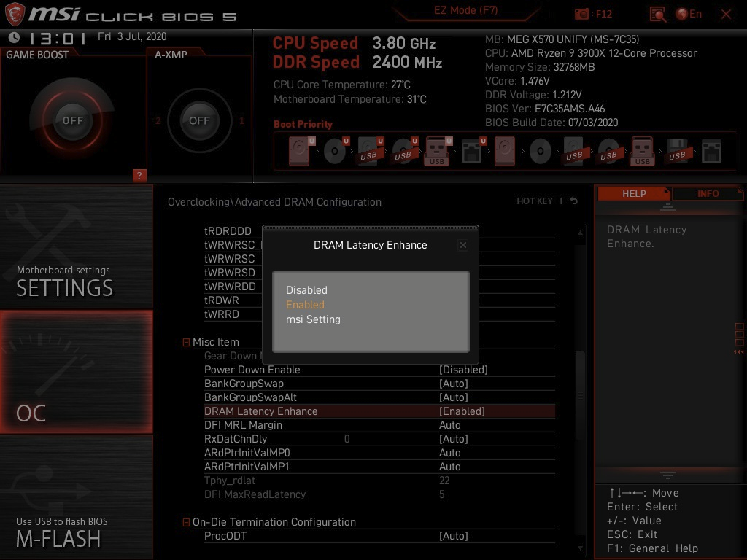Select UEFI USB optical drive boot icon
747x560 pixels.
point(404,152)
